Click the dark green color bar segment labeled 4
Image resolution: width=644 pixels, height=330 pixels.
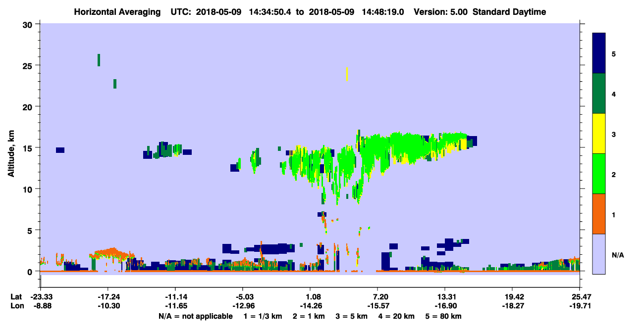(599, 94)
